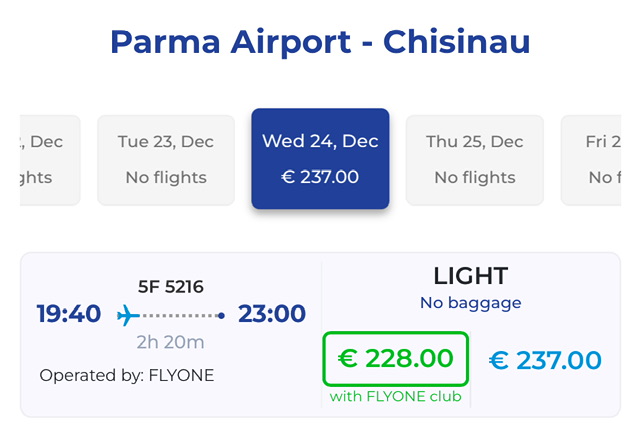Click the No baggage label
This screenshot has height=434, width=640.
tap(470, 303)
